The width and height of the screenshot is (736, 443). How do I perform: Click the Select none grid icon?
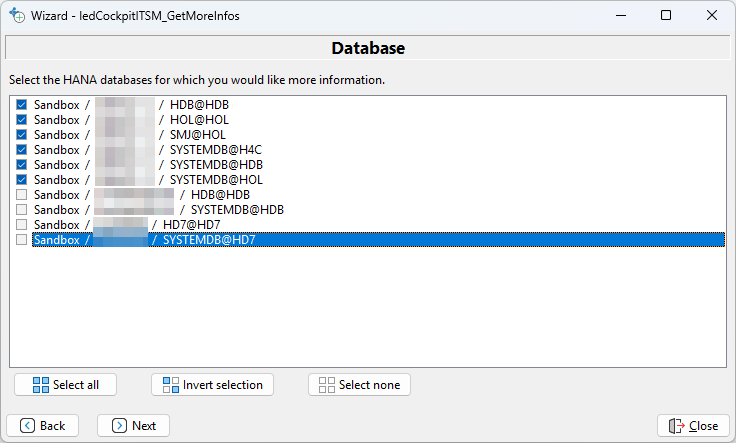[327, 385]
